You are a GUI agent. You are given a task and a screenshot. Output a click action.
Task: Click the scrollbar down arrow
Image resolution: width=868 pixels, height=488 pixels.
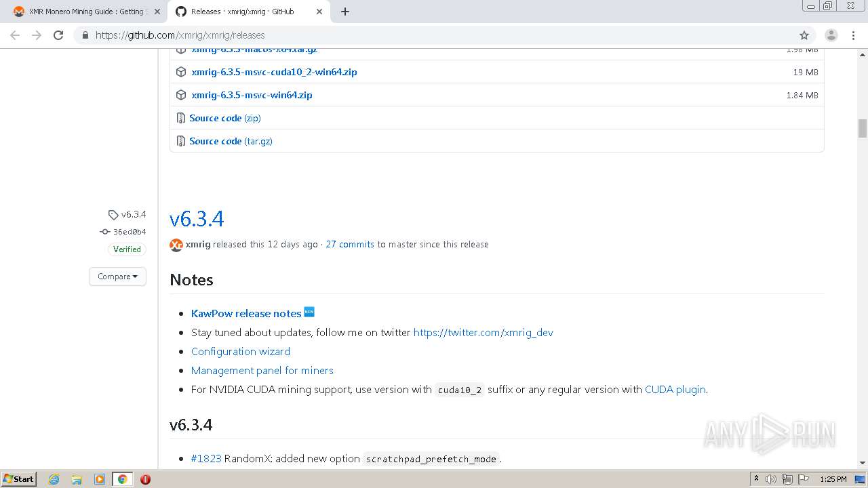click(863, 463)
